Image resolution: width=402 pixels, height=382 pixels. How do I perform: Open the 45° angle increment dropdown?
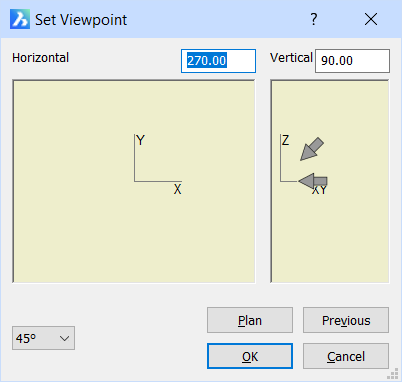point(43,338)
